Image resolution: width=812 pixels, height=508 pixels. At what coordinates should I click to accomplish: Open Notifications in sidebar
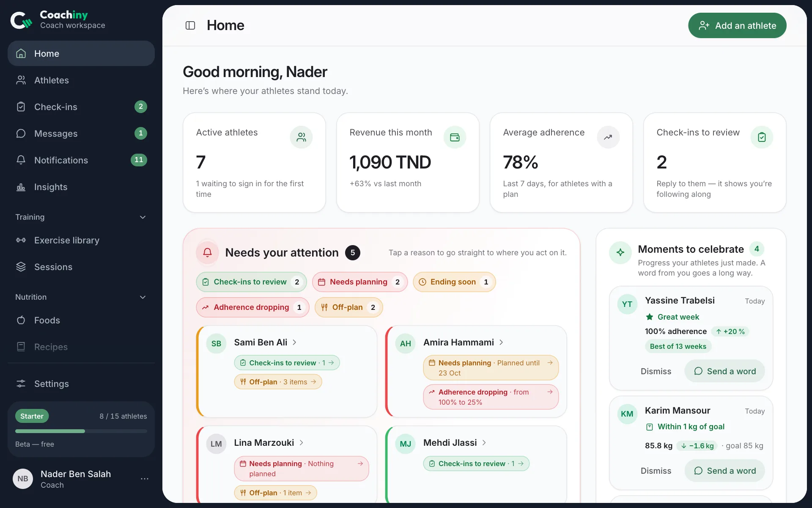click(x=81, y=160)
